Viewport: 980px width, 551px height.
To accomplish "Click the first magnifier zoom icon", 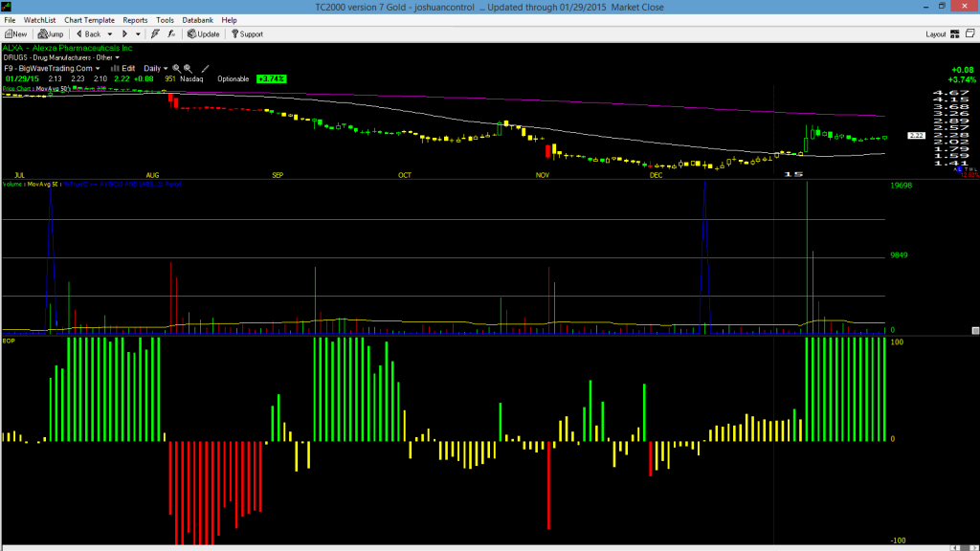I will (x=176, y=69).
